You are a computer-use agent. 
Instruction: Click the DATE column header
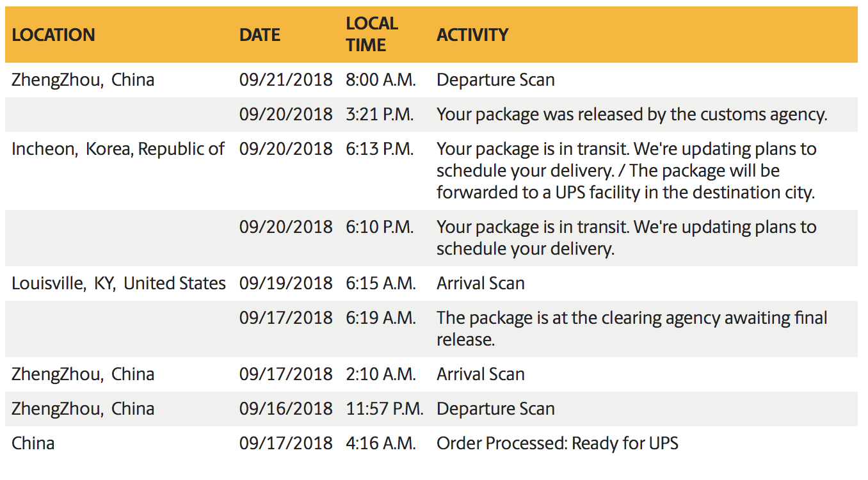[x=260, y=35]
